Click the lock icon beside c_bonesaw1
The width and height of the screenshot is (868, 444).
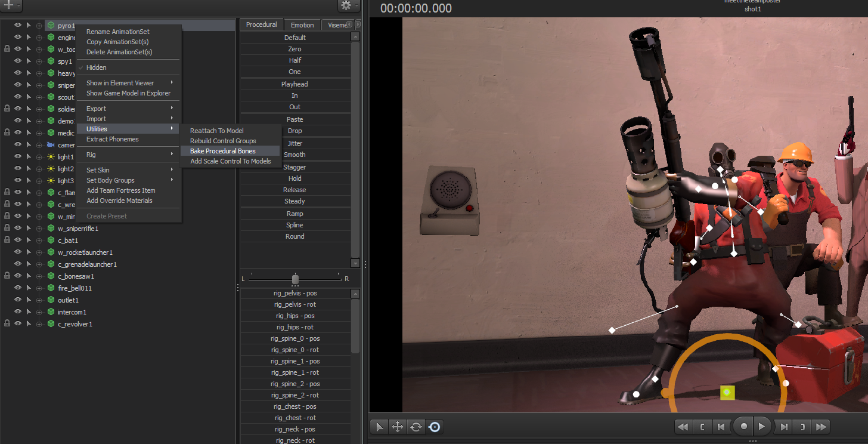[7, 276]
